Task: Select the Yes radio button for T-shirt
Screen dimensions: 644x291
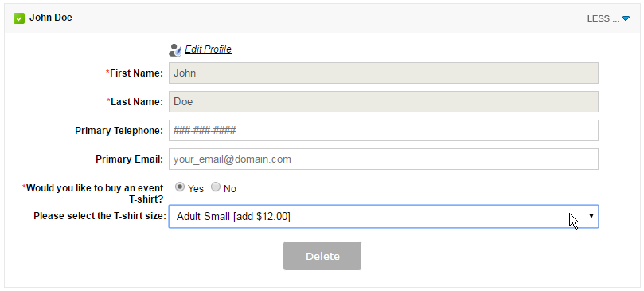Action: pyautogui.click(x=179, y=187)
